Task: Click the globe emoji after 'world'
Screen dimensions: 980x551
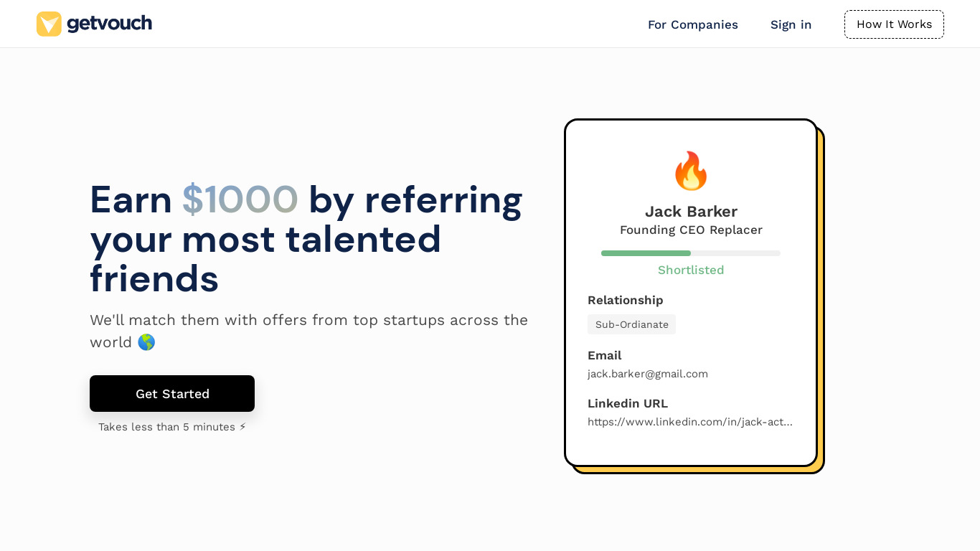Action: pyautogui.click(x=146, y=342)
